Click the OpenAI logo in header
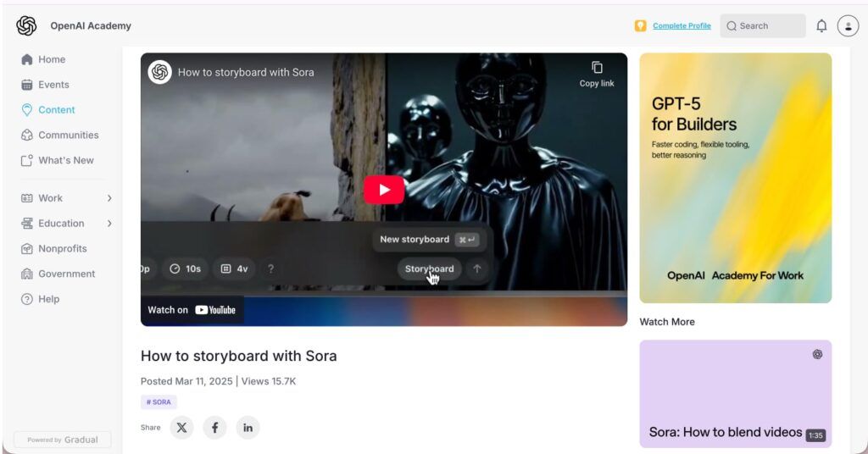 pyautogui.click(x=26, y=26)
